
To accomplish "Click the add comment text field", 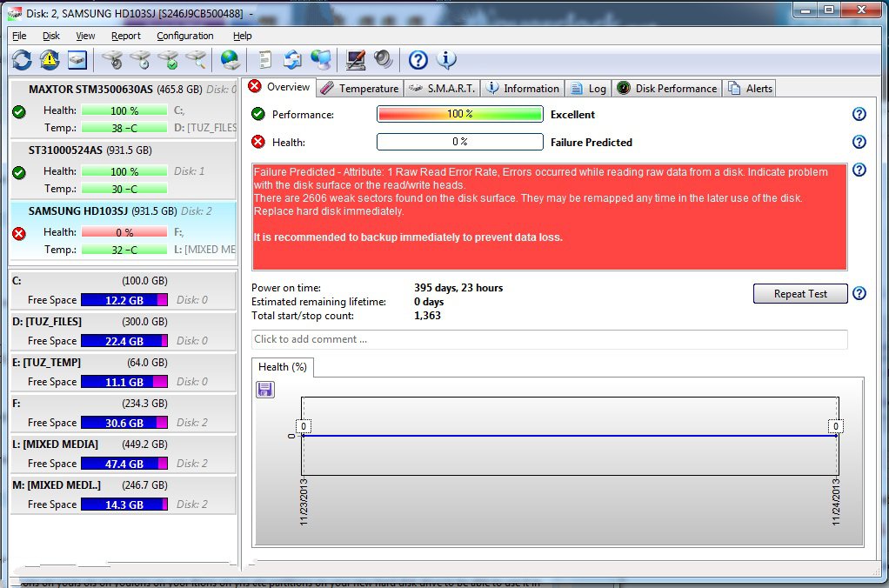I will (549, 339).
